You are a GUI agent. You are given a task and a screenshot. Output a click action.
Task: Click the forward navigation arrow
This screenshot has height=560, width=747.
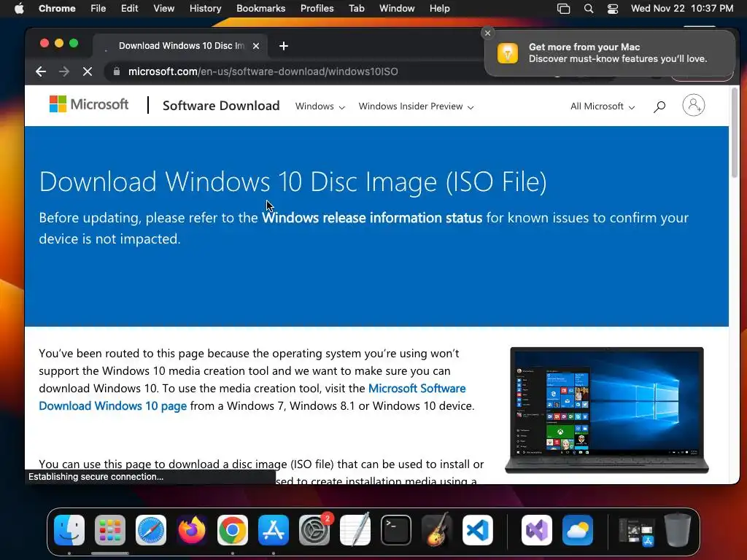pos(64,71)
